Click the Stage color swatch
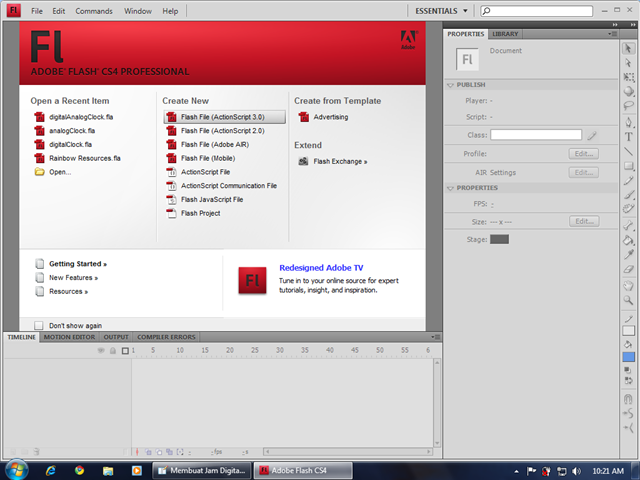 click(x=499, y=239)
